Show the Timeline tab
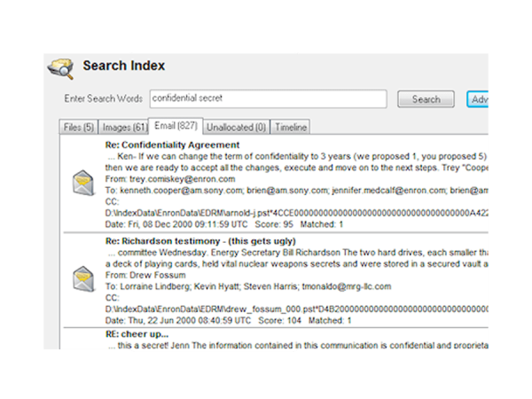 point(291,128)
